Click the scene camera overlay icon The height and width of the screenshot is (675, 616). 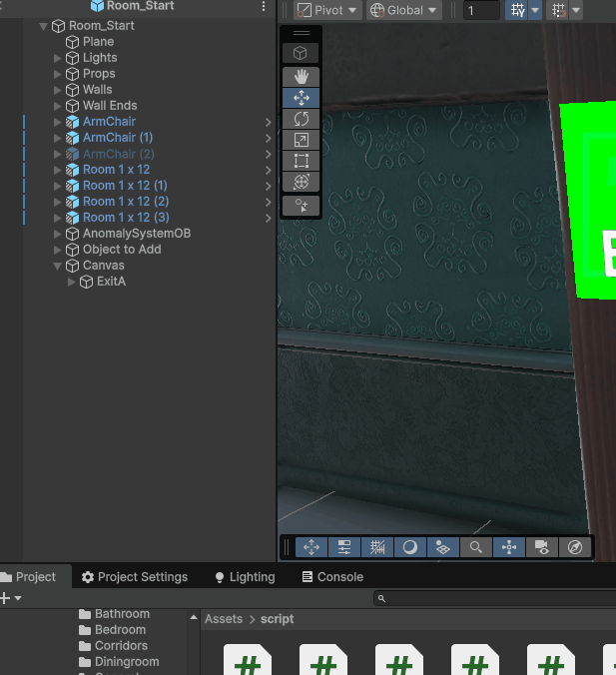541,547
